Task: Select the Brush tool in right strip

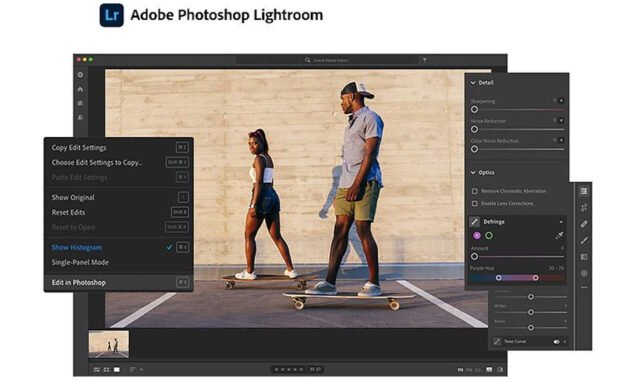Action: tap(584, 240)
